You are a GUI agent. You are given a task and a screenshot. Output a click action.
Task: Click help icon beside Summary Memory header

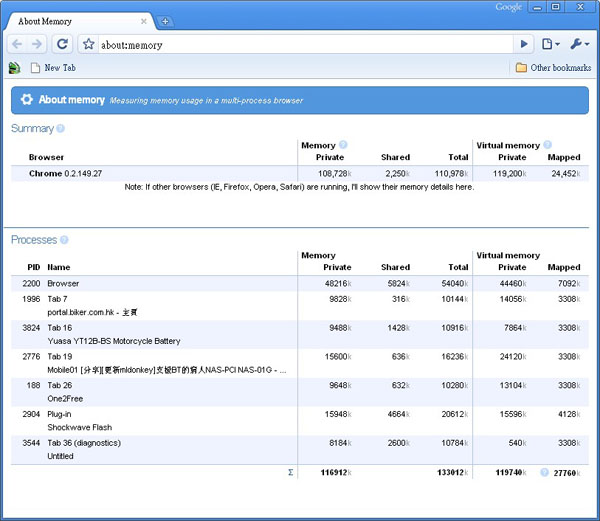tap(343, 145)
